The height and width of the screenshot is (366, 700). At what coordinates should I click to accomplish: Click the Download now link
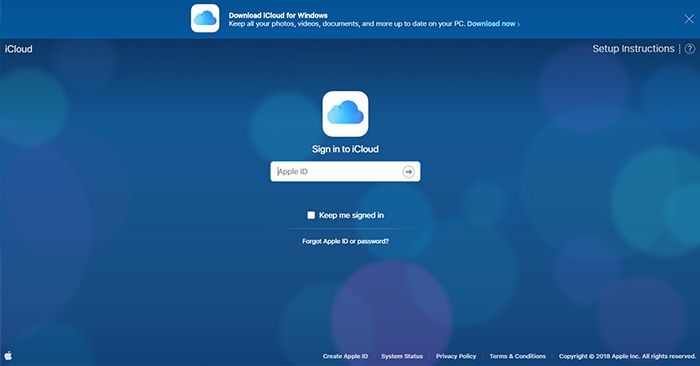coord(493,24)
